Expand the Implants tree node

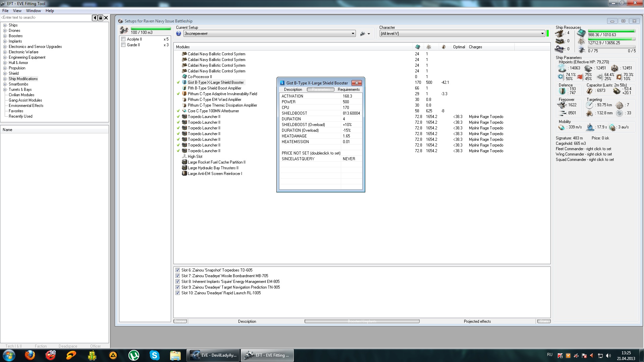(5, 41)
